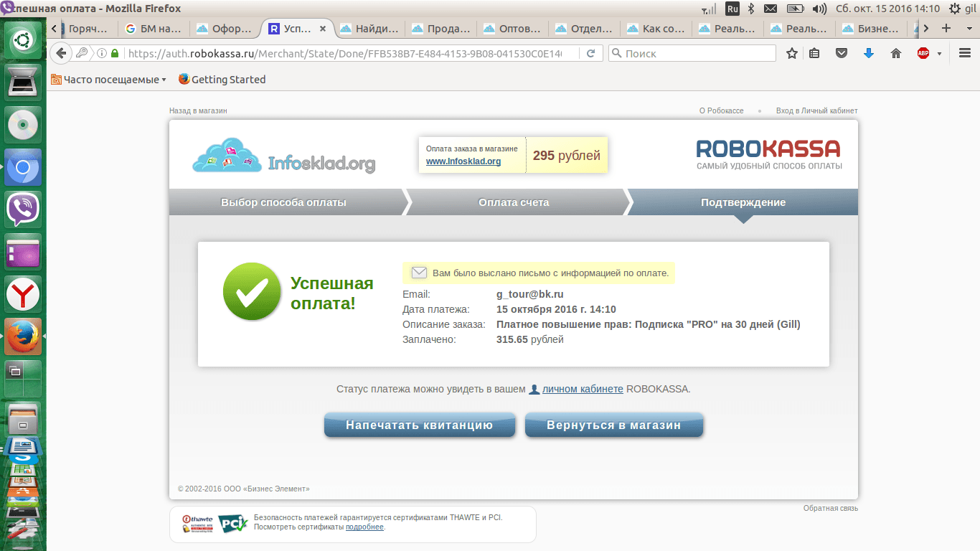Save the page to Pocket
Viewport: 980px width, 551px height.
pos(842,53)
